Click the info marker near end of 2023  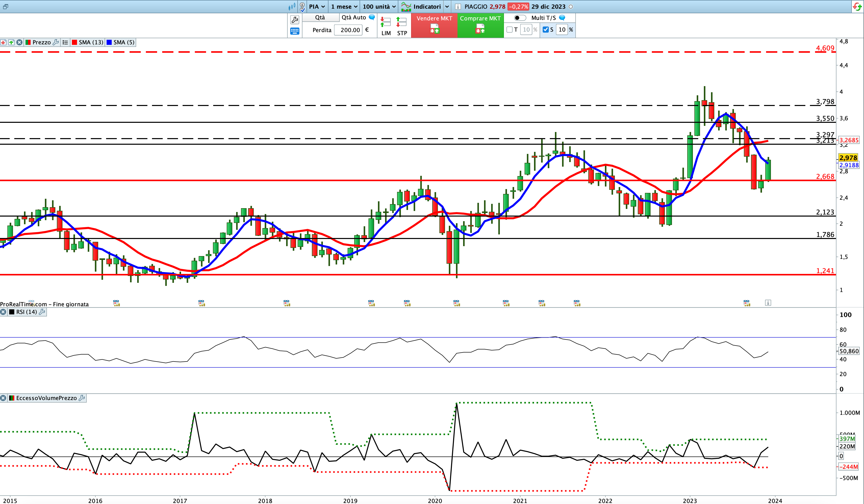point(768,303)
